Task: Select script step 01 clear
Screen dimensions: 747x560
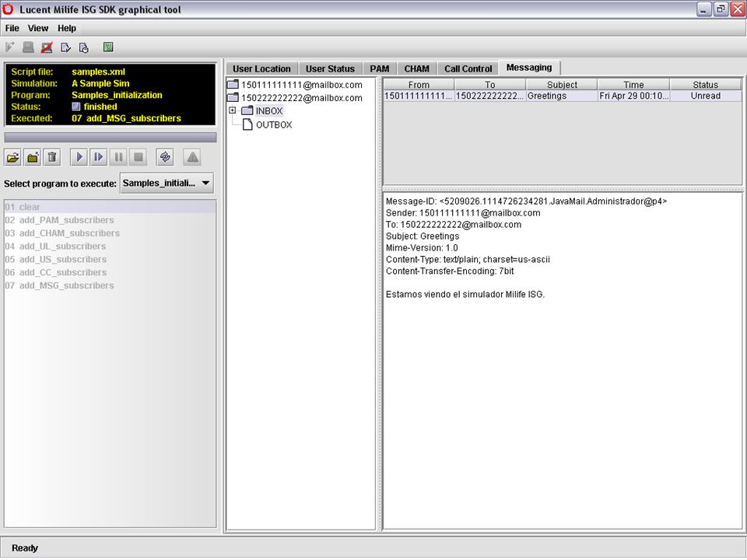Action: [x=110, y=207]
